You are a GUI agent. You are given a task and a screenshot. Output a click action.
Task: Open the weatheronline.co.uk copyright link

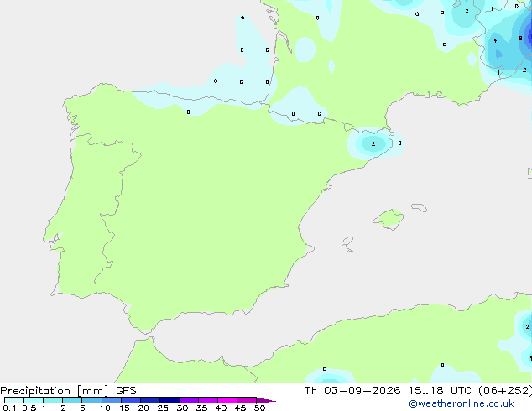(462, 403)
